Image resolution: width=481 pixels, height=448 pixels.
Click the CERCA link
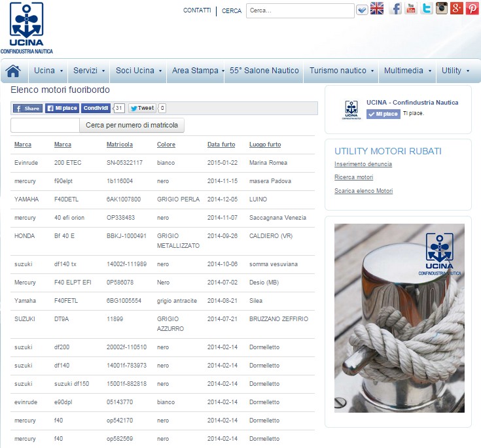[231, 10]
